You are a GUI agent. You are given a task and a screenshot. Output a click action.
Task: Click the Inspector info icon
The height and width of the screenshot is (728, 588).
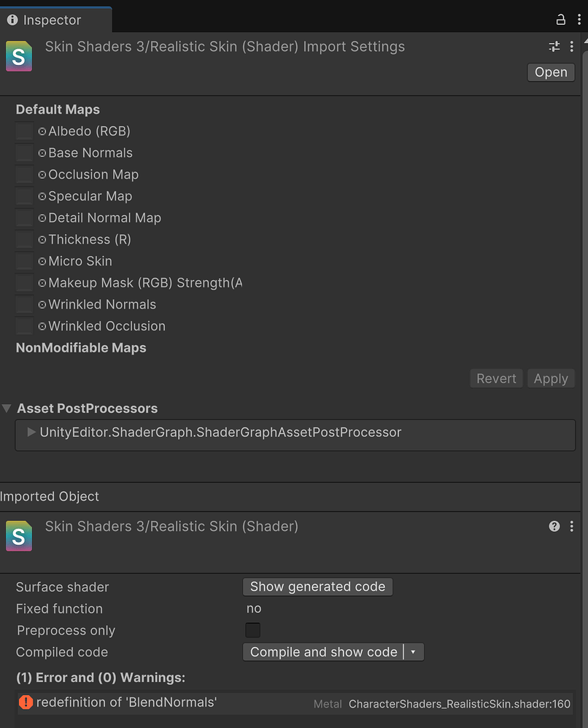pos(12,20)
